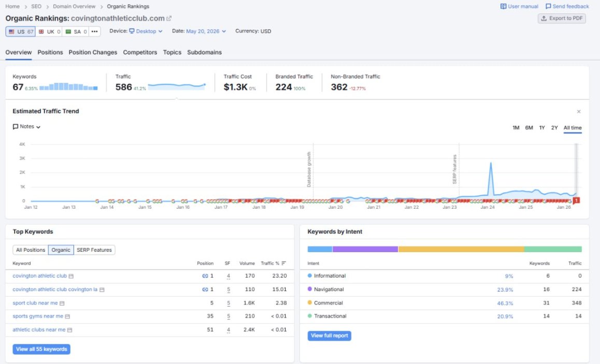The height and width of the screenshot is (364, 600).
Task: Close the Estimated Traffic Trend panel
Action: point(579,112)
